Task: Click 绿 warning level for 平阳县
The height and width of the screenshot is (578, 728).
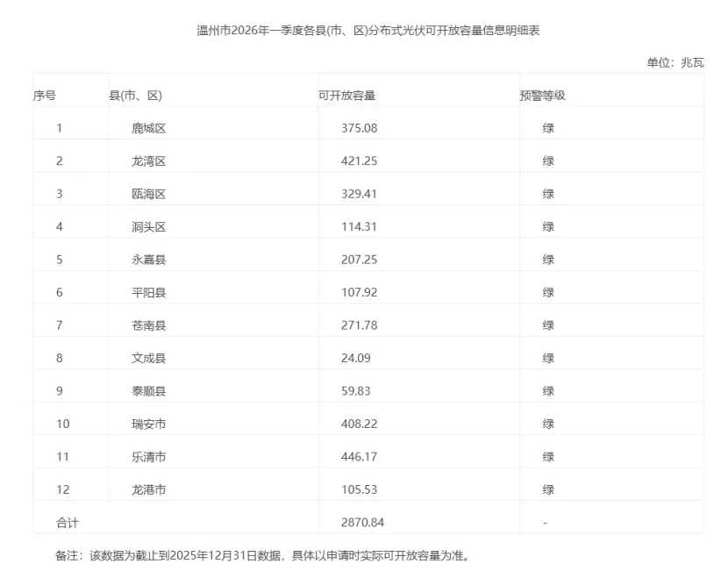Action: coord(548,292)
